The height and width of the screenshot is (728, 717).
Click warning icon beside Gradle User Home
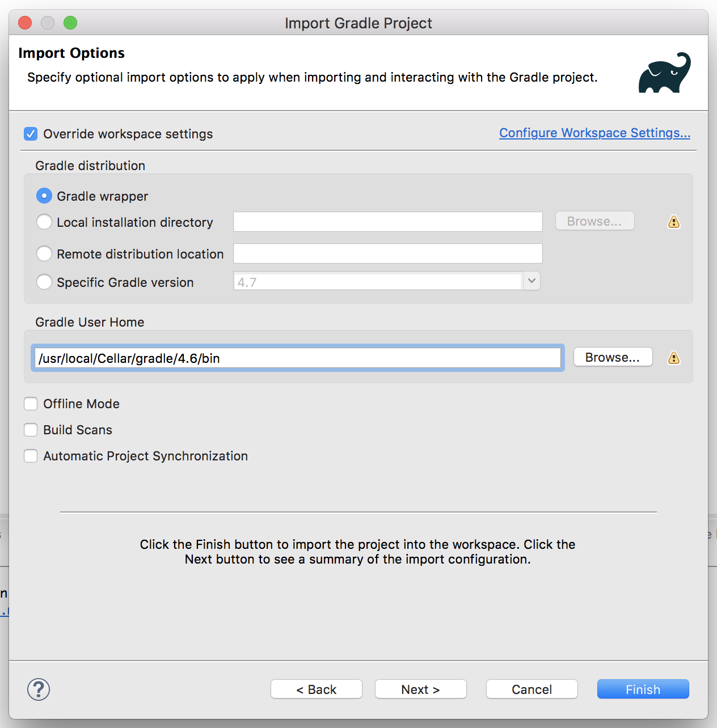click(x=673, y=358)
